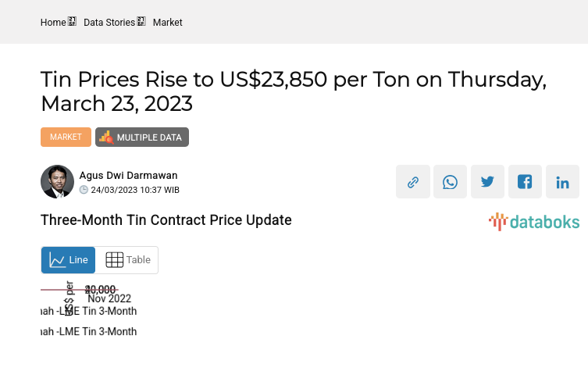Switch the chart to Table view
Viewport: 588px width, 389px height.
(127, 260)
